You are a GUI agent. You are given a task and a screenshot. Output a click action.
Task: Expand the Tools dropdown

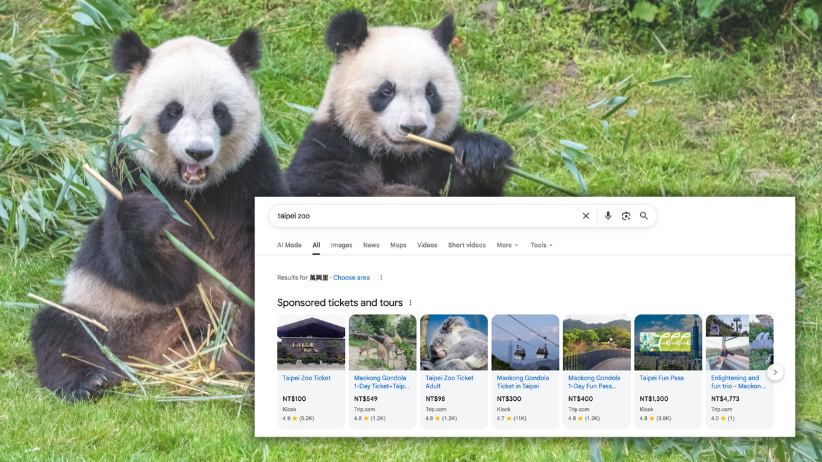tap(542, 245)
